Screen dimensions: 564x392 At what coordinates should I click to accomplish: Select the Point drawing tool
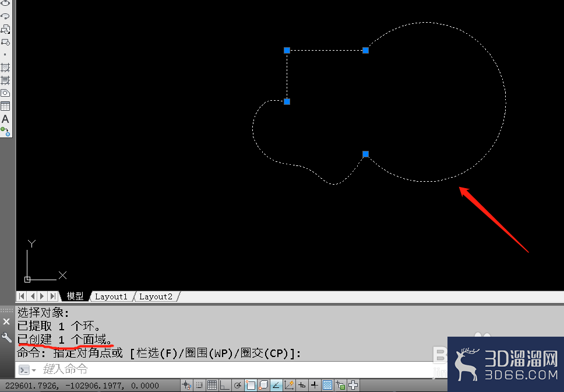pos(5,55)
